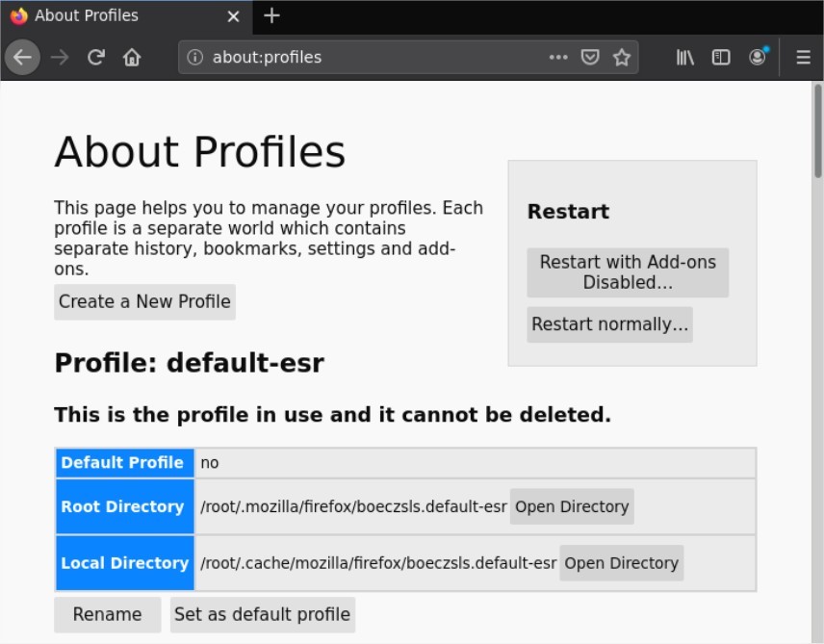The width and height of the screenshot is (824, 644).
Task: Bookmark this page with the star
Action: (622, 57)
